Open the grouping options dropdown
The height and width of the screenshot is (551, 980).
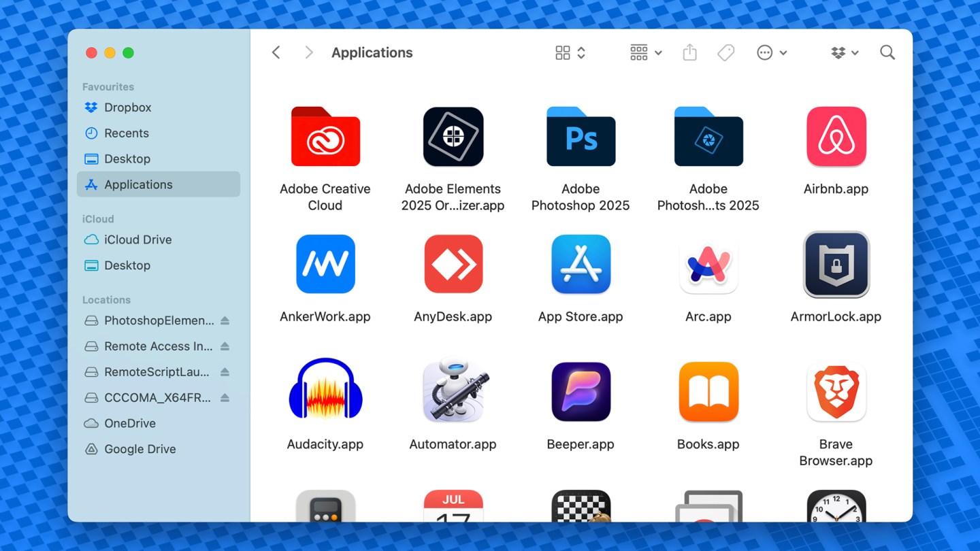coord(644,52)
